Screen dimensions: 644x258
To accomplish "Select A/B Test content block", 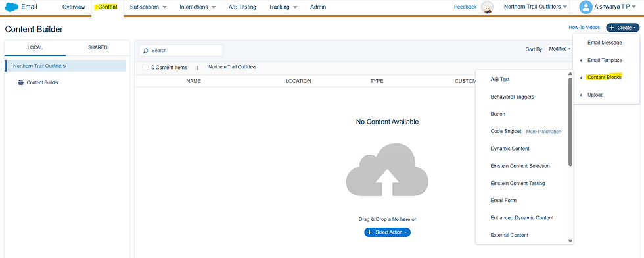I will (x=500, y=80).
